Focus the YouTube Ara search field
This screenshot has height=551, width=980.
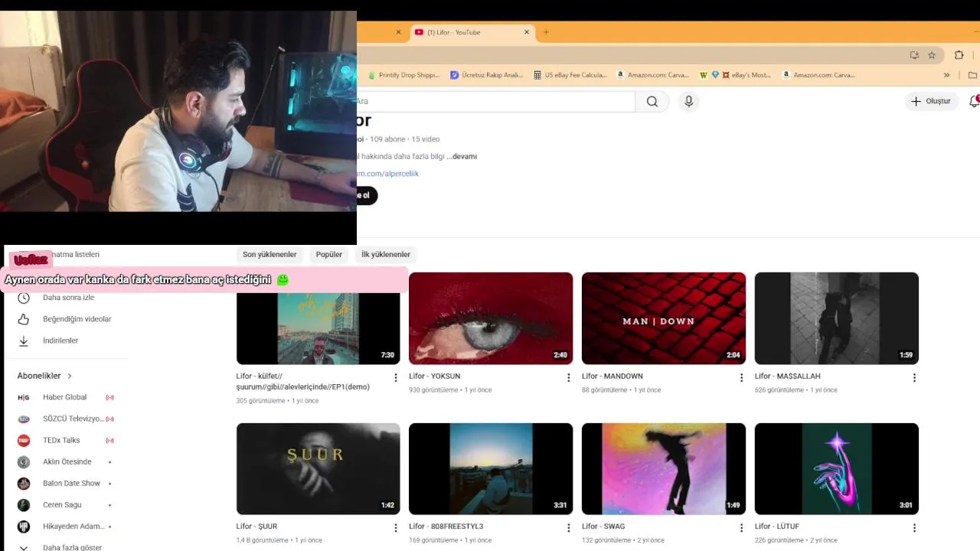coord(495,101)
